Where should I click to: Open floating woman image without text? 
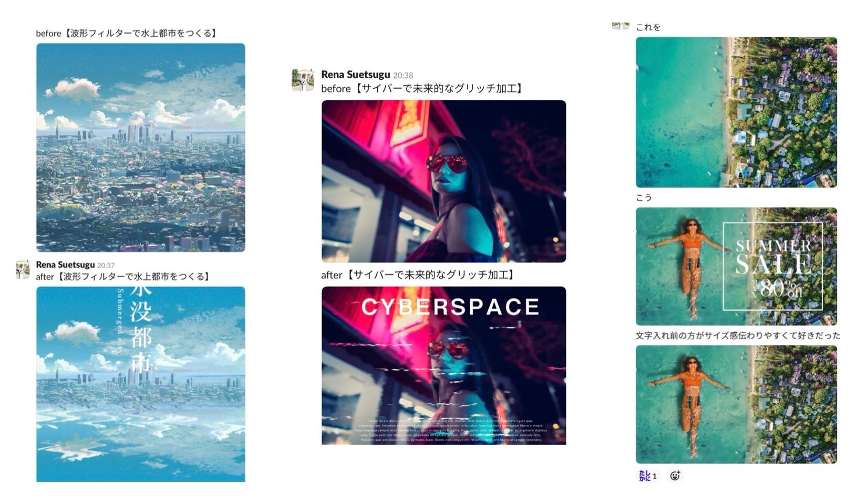736,404
